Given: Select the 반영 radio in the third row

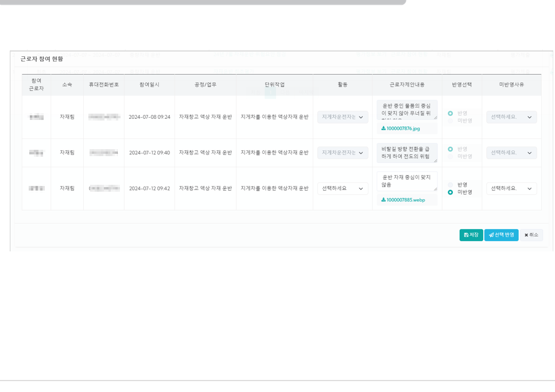Looking at the screenshot, I should [x=451, y=185].
